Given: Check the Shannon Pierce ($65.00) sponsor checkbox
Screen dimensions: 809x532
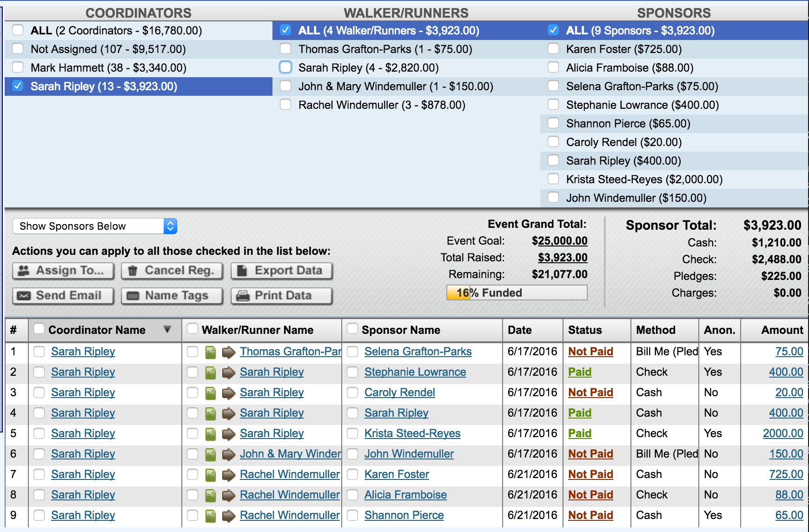Looking at the screenshot, I should coord(553,123).
